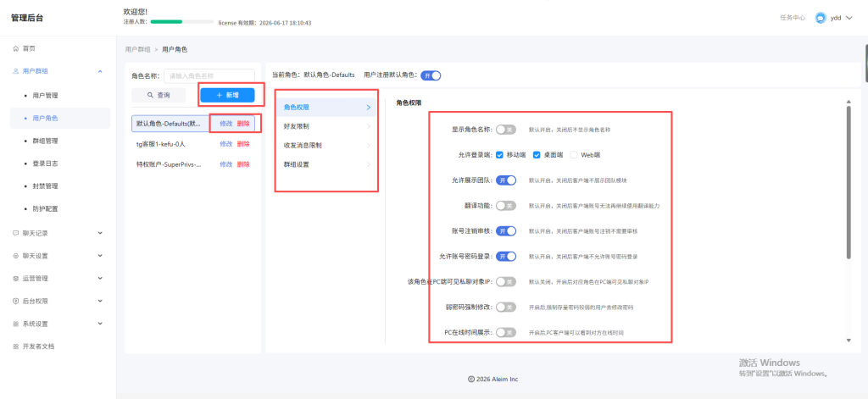Toggle 允许展示团队 switch
This screenshot has width=868, height=399.
point(506,180)
